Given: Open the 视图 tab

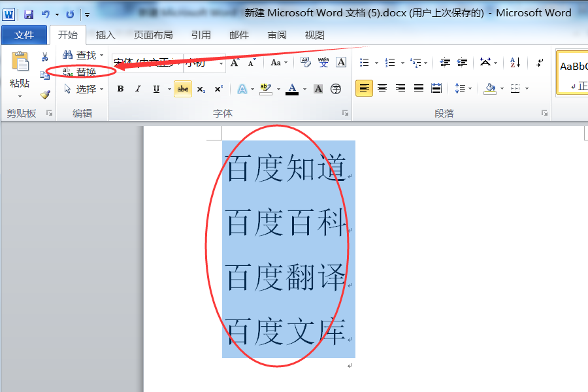Looking at the screenshot, I should pyautogui.click(x=315, y=35).
